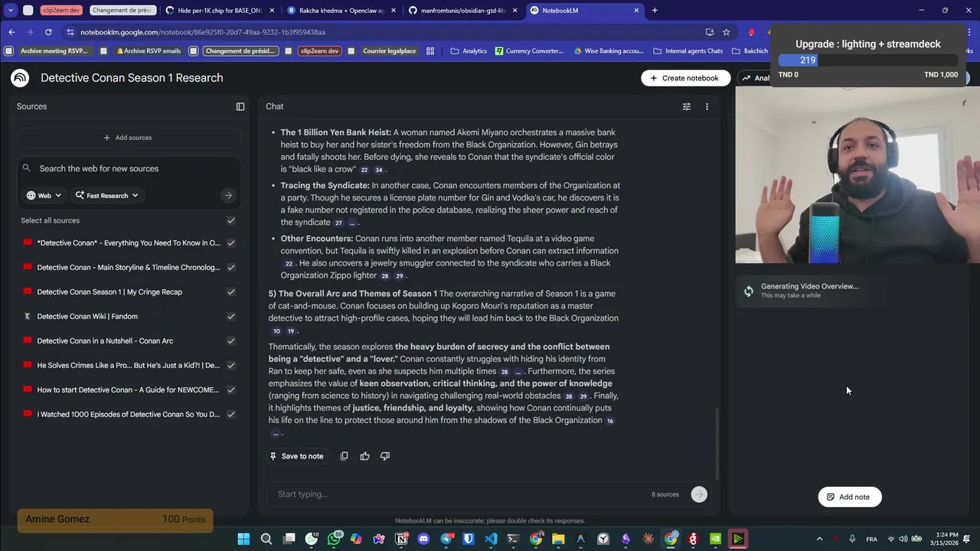Switch to the clip2earn dev tab

tap(61, 11)
